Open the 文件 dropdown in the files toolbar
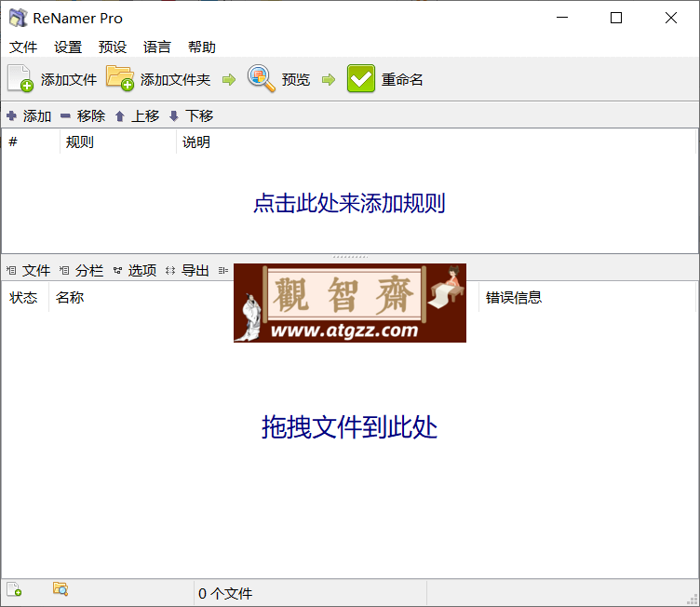Screen dimensions: 700x607 click(x=29, y=270)
